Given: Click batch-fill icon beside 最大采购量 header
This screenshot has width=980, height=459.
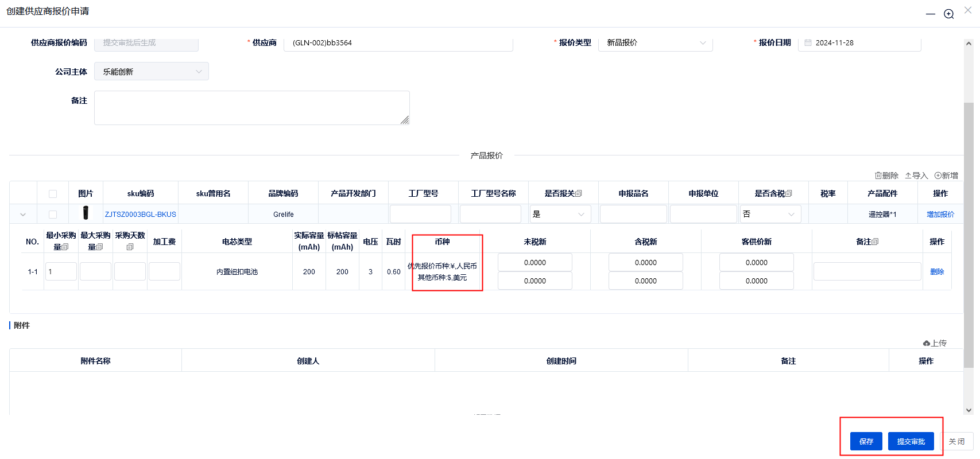Looking at the screenshot, I should point(99,247).
